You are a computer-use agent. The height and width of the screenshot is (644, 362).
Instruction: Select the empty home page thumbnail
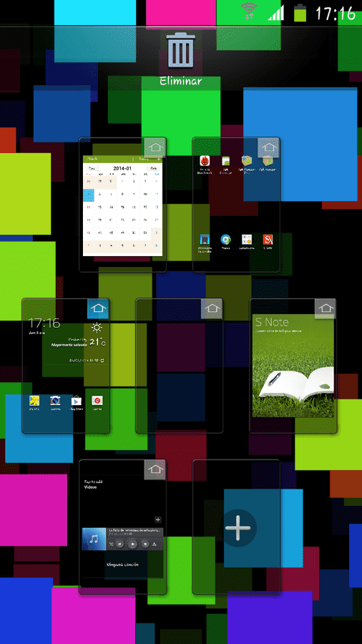pos(180,366)
